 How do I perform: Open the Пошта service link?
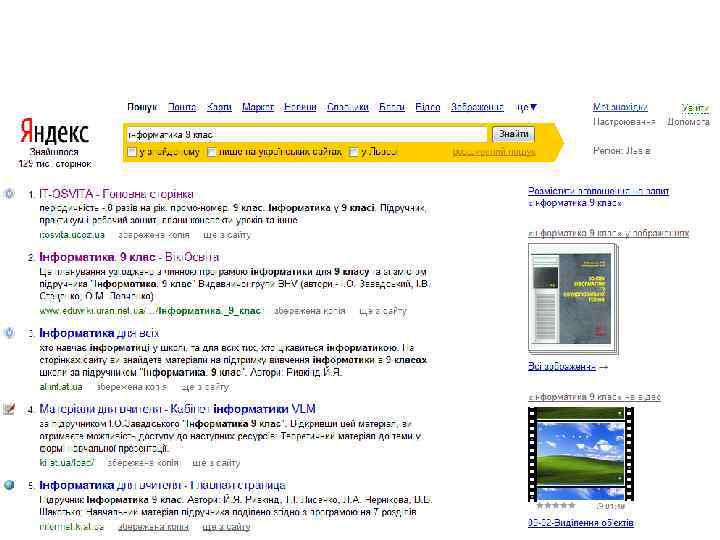click(182, 107)
